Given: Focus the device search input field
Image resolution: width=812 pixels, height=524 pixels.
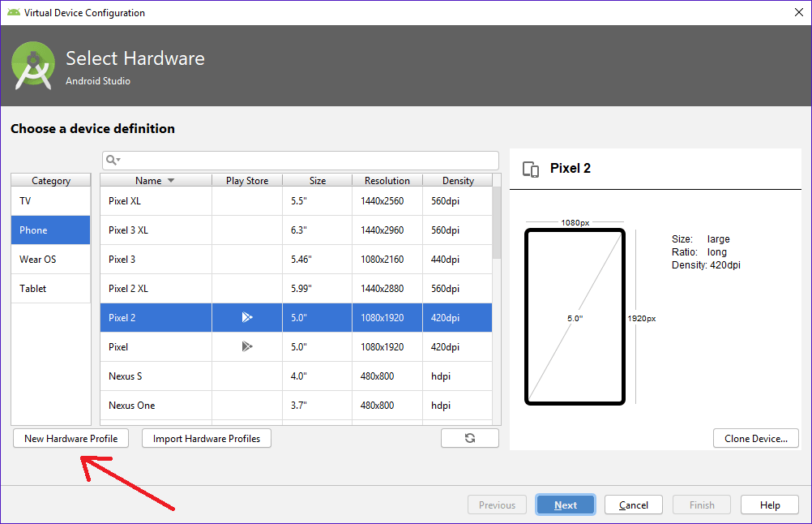Looking at the screenshot, I should (301, 160).
